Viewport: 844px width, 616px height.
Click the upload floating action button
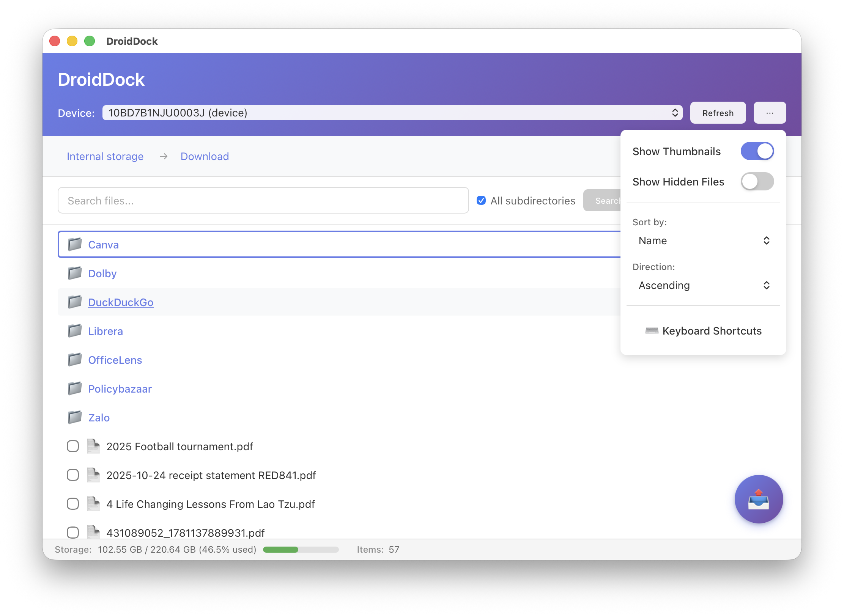pyautogui.click(x=758, y=499)
